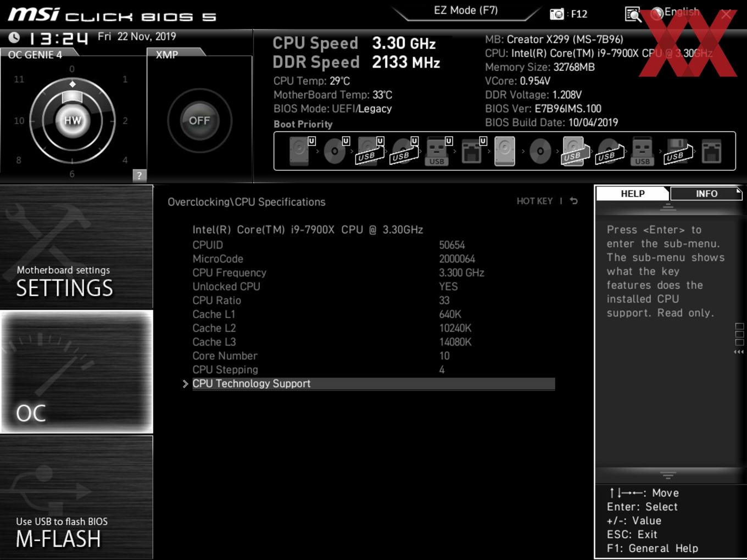Select the UEFI CD/DVD boot device icon
This screenshot has height=560, width=747.
(x=336, y=151)
